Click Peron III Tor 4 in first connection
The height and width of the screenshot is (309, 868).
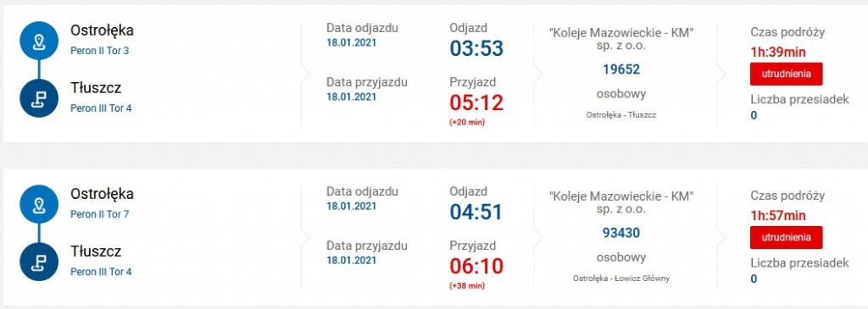pos(102,108)
